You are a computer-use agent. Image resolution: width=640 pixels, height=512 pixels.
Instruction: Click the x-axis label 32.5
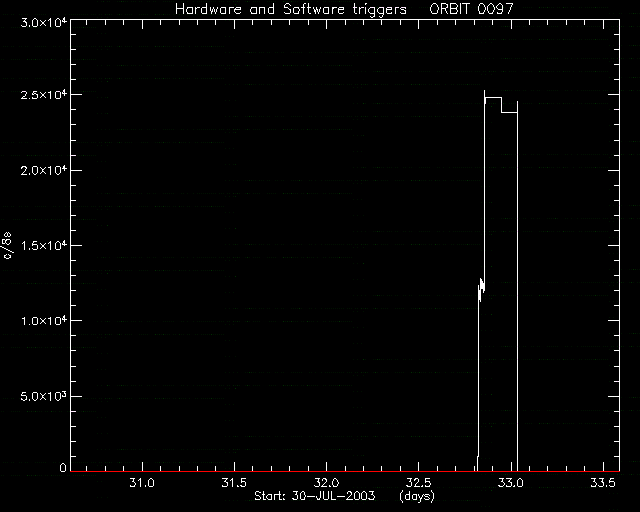(419, 483)
